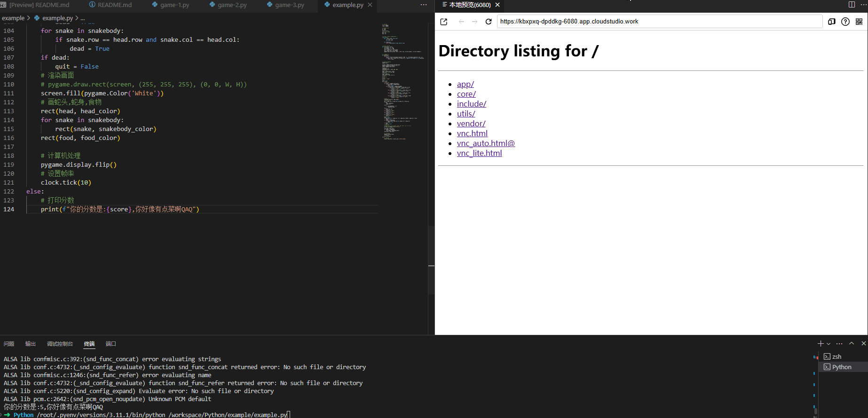The image size is (868, 418).
Task: Open the 调试控制台 (Debug Console) panel tab
Action: pos(60,344)
